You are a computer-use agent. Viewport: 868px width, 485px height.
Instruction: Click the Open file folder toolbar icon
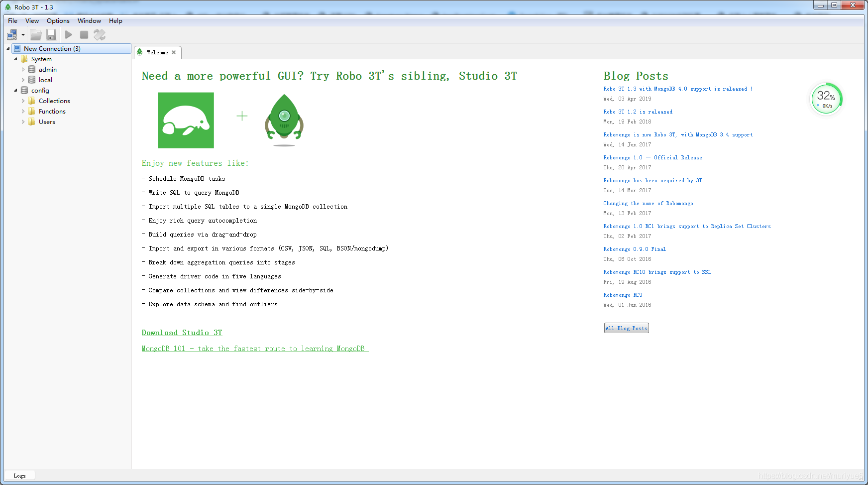[36, 34]
